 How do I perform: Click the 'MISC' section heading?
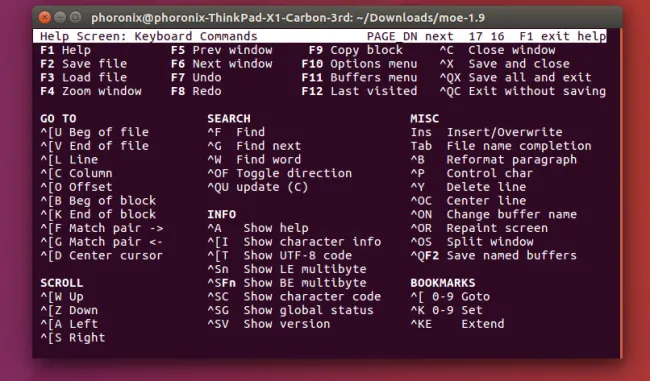[x=424, y=119]
